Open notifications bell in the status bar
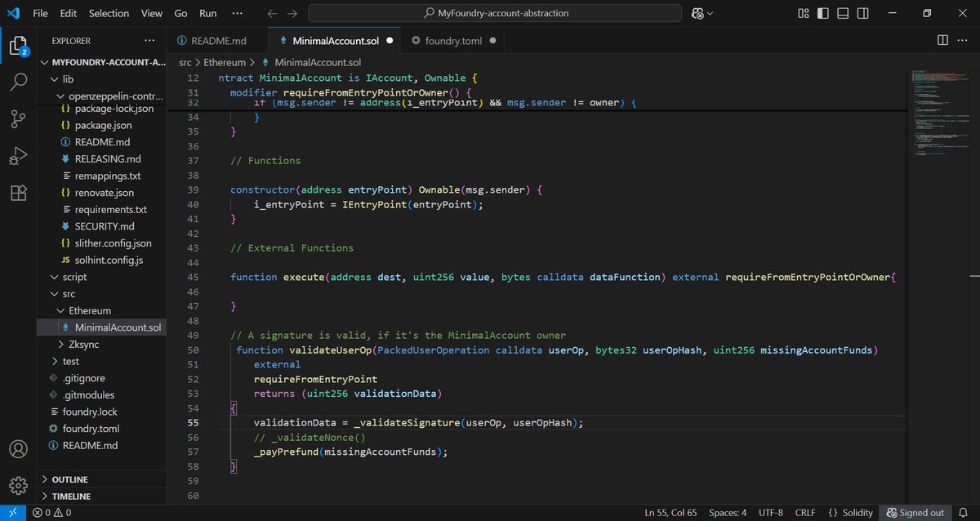The image size is (980, 521). (x=964, y=513)
